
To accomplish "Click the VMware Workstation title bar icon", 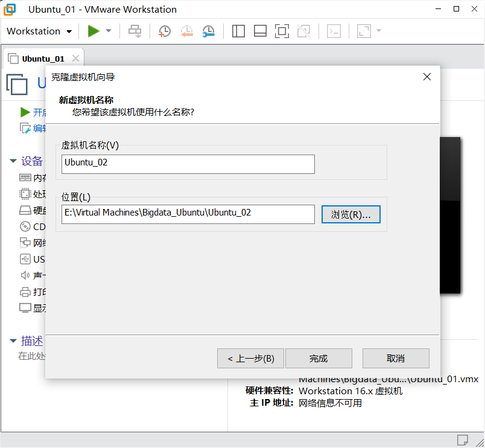I will tap(10, 10).
